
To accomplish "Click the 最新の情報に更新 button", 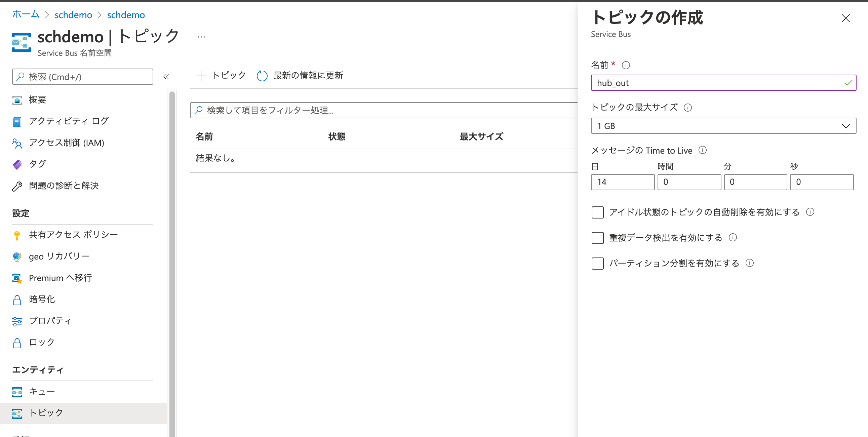I will [300, 76].
